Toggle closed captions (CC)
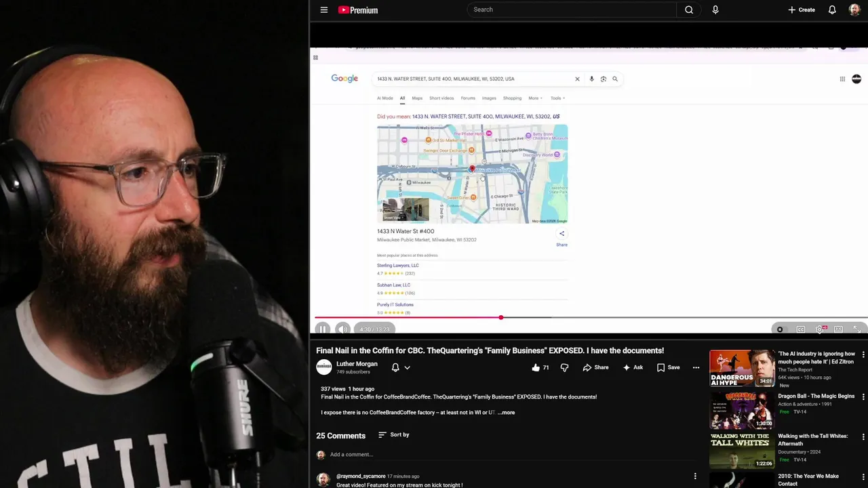 pyautogui.click(x=801, y=329)
